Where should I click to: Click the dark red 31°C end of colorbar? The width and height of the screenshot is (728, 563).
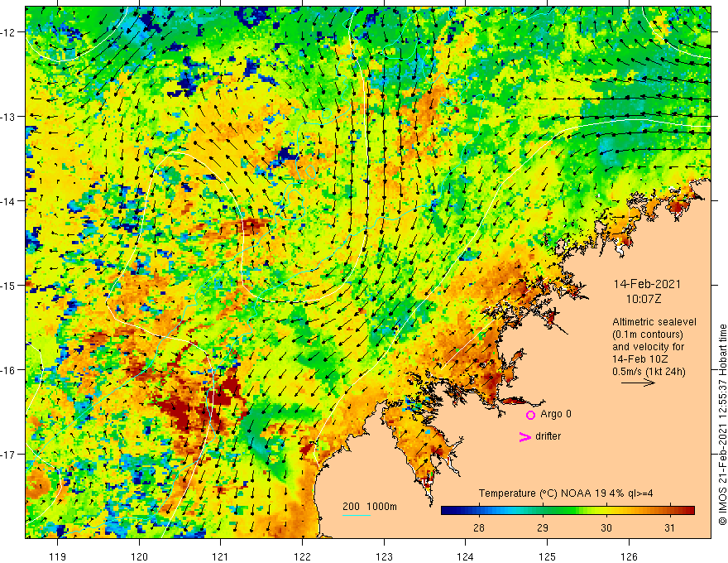[689, 511]
